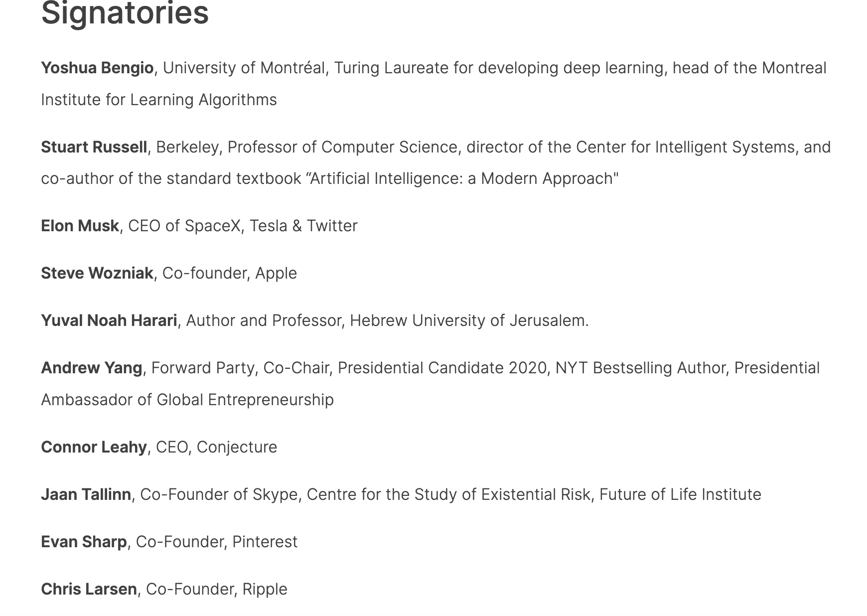This screenshot has width=867, height=616.
Task: Click the name Connor Leahy
Action: (x=94, y=447)
